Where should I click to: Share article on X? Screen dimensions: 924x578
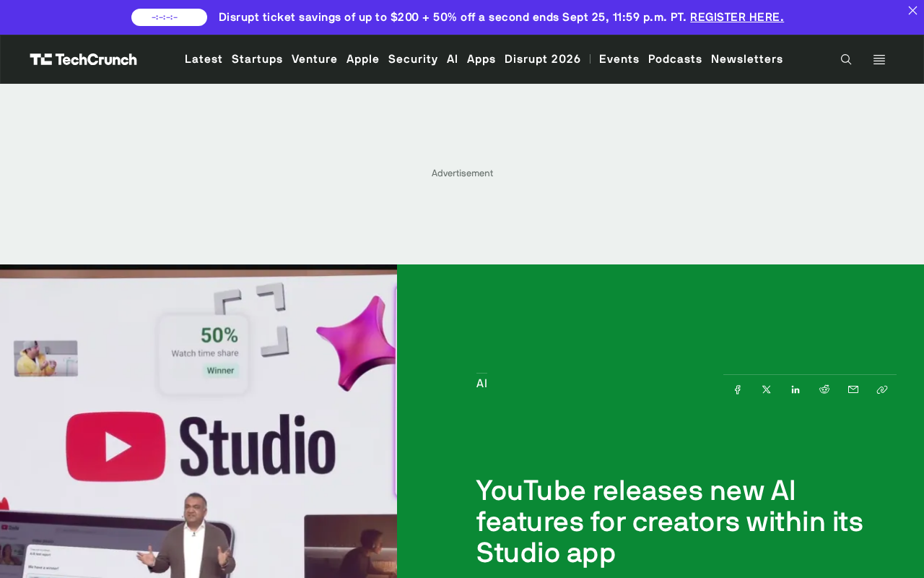pos(767,389)
